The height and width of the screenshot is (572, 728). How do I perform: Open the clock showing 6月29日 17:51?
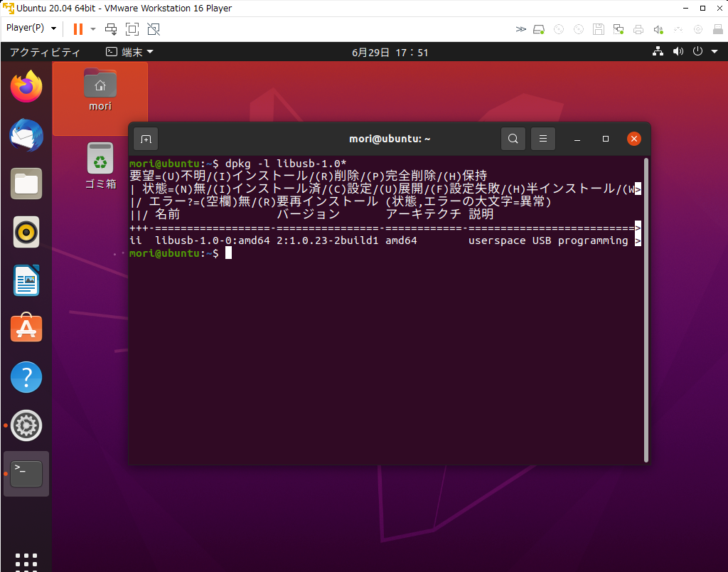(x=390, y=53)
